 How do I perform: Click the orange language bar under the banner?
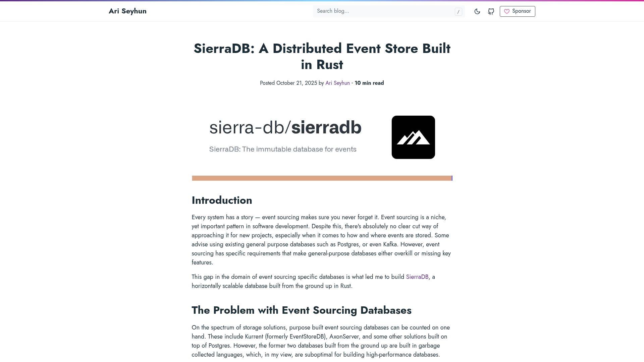click(x=322, y=178)
